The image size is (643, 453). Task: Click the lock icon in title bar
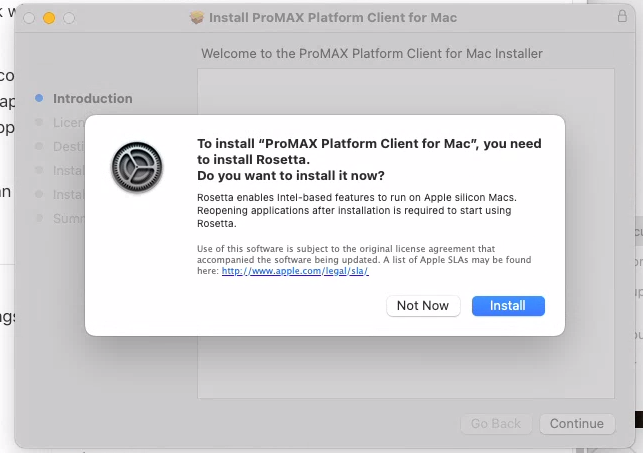pos(622,16)
